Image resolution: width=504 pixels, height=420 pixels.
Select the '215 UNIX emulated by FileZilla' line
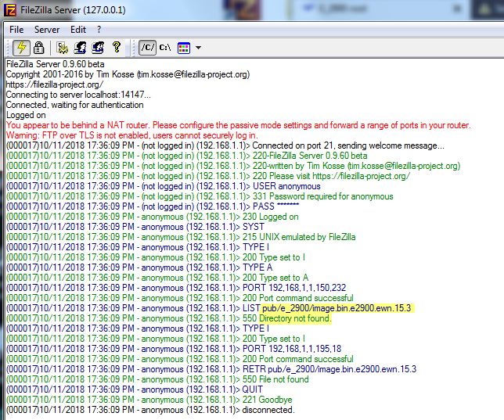point(181,237)
